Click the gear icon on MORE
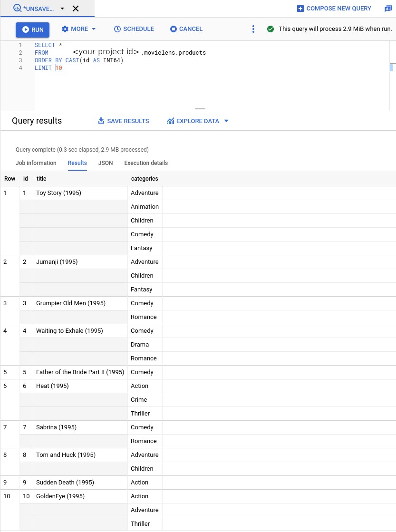Image resolution: width=396 pixels, height=532 pixels. coord(65,29)
